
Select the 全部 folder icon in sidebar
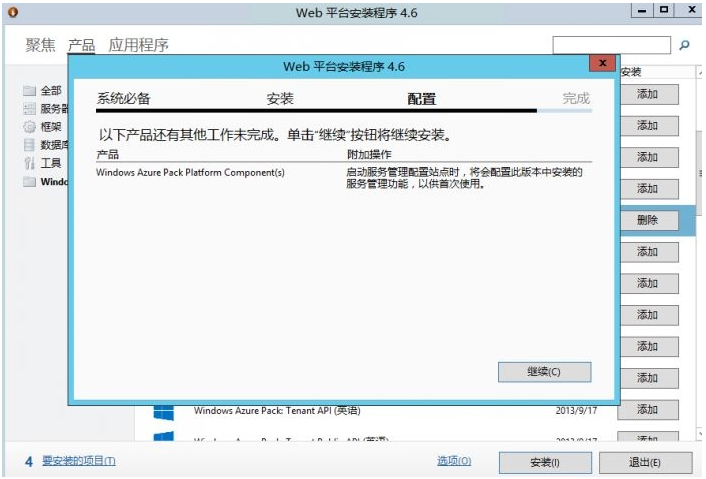pyautogui.click(x=29, y=91)
